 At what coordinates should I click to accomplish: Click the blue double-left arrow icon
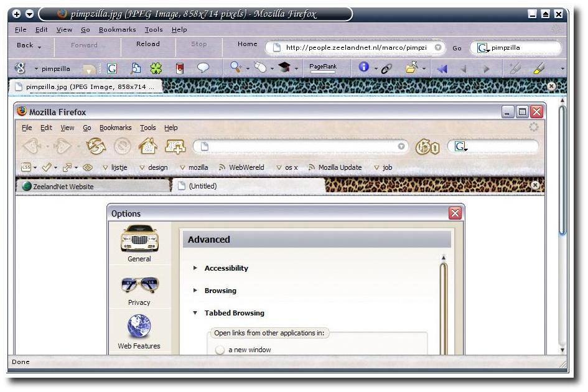442,68
